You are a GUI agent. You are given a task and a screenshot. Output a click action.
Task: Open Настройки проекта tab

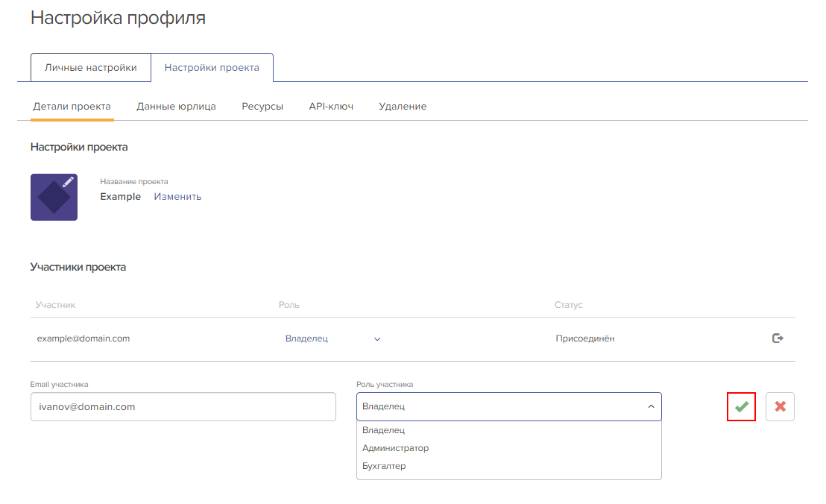[212, 67]
